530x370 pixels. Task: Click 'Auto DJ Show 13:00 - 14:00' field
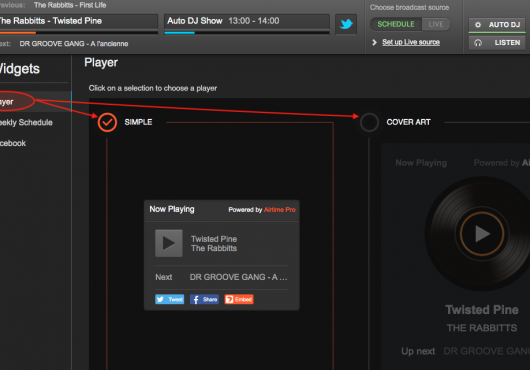[247, 21]
